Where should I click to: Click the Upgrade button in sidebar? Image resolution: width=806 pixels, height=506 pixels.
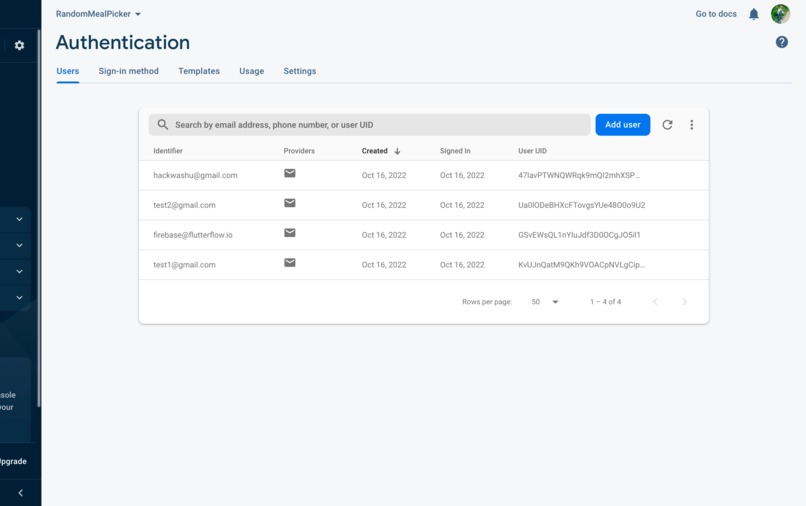[x=13, y=461]
